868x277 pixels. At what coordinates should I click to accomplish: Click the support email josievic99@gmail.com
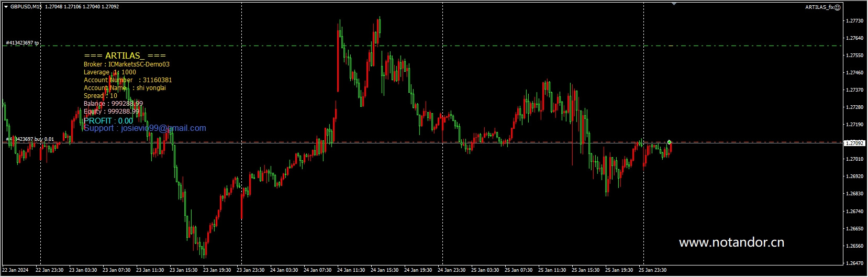(163, 128)
